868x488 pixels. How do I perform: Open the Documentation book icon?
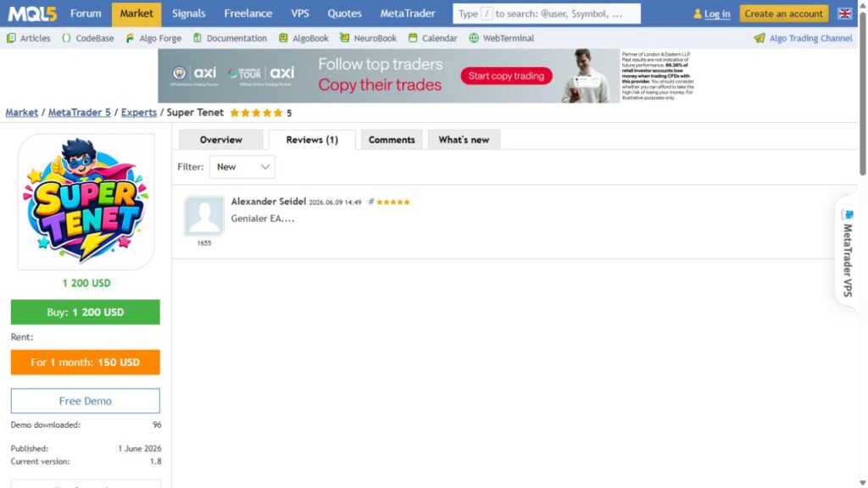tap(197, 38)
